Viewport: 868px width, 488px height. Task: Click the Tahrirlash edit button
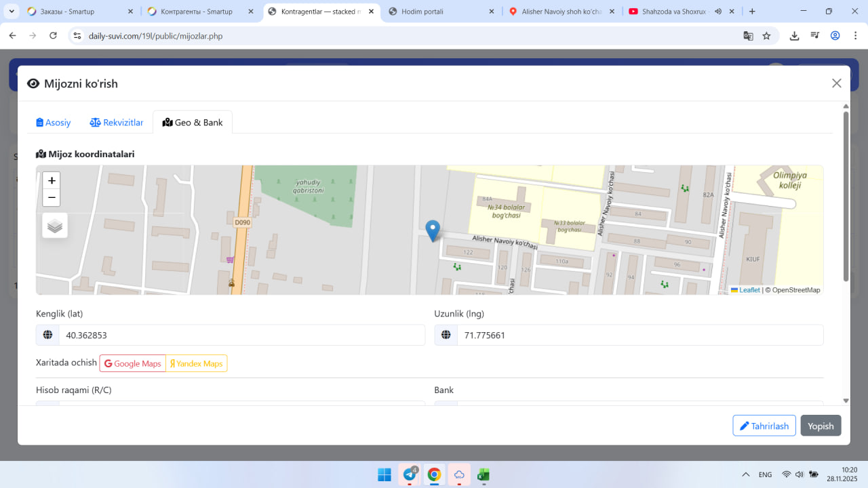pos(764,426)
